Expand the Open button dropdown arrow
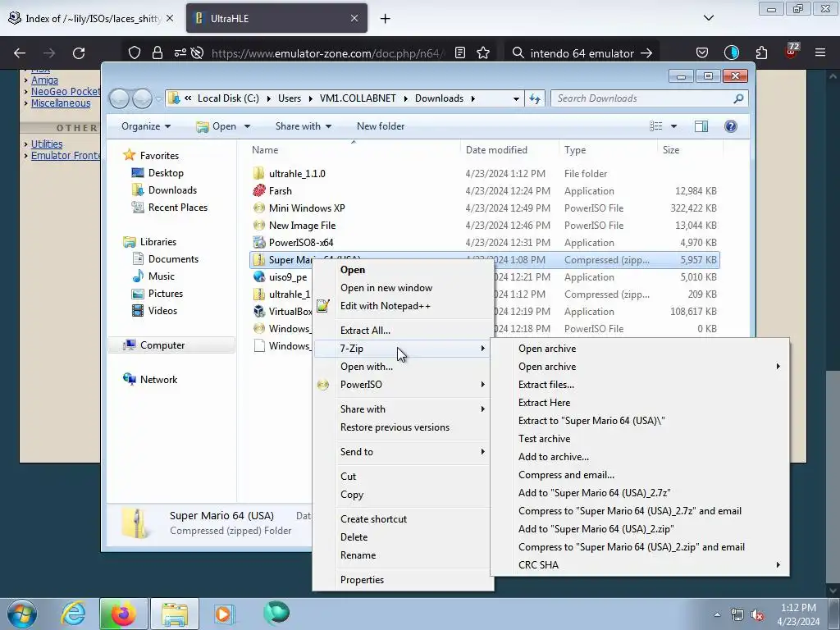This screenshot has height=630, width=840. [247, 126]
